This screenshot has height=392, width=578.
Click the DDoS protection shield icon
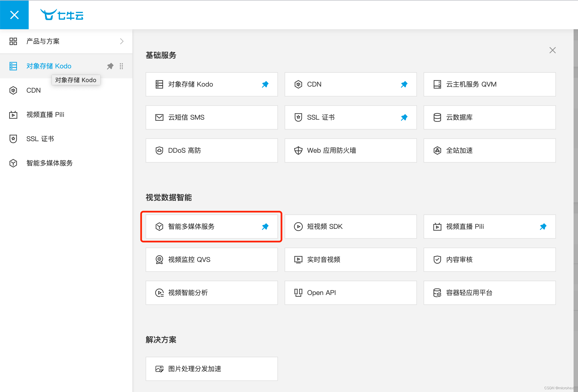(159, 151)
